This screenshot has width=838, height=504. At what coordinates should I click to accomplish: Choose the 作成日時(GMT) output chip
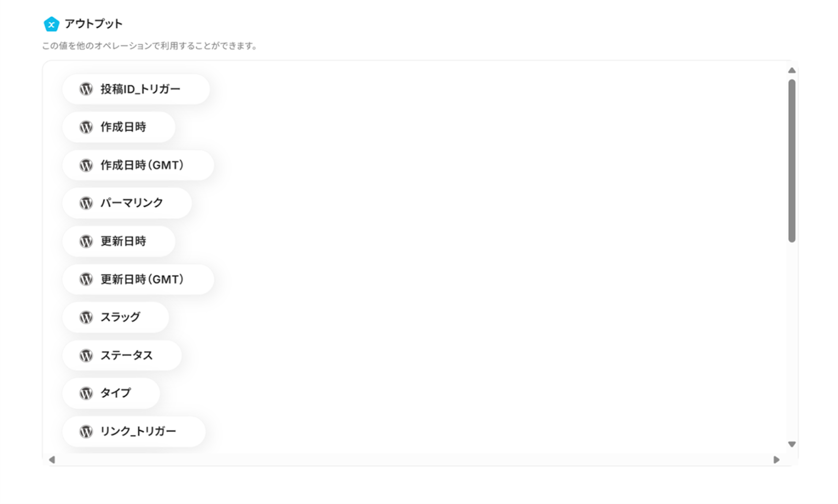(138, 165)
